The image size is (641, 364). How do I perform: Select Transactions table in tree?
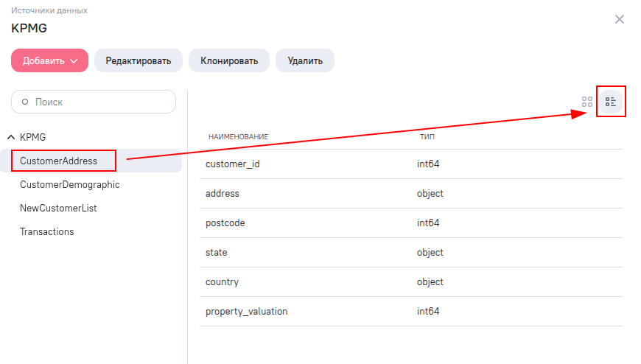pyautogui.click(x=47, y=232)
